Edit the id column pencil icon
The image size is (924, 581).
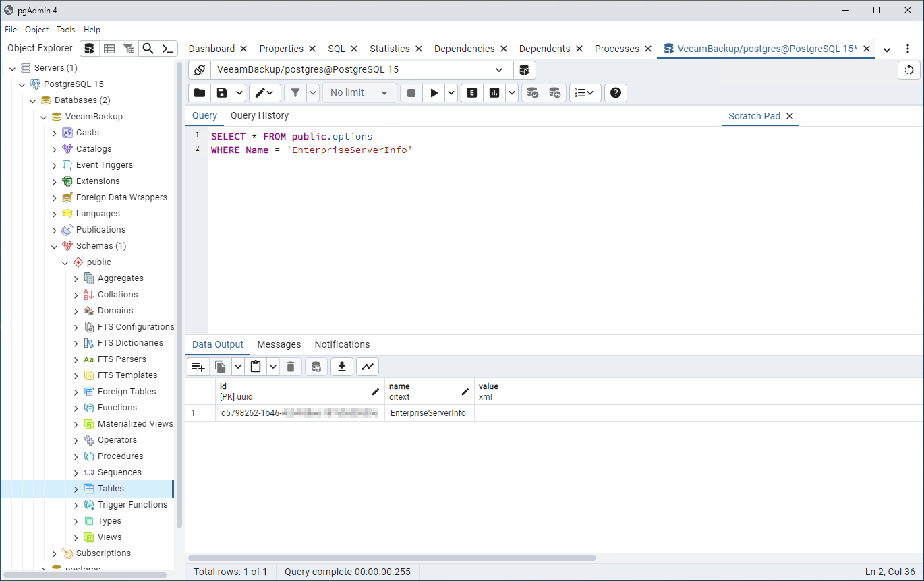tap(376, 392)
